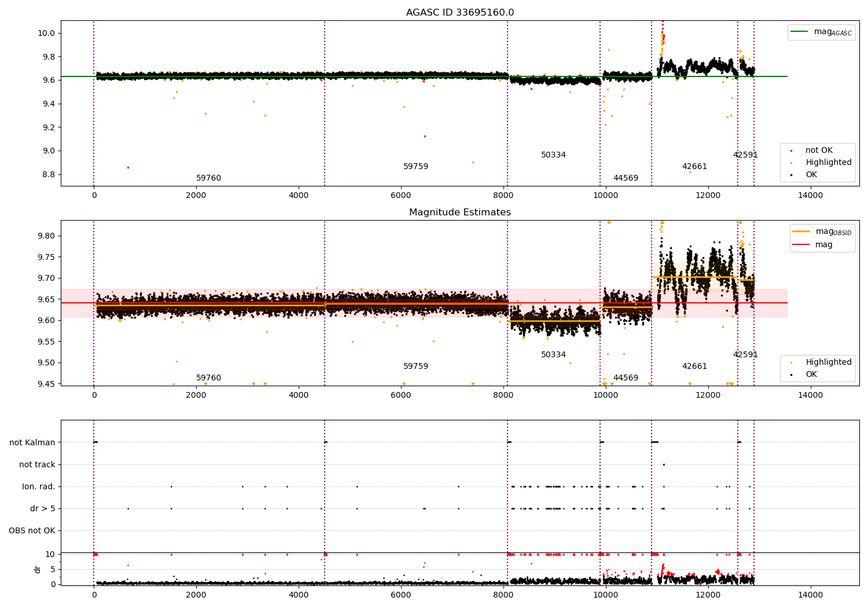Click the 'not Kalman' axis label
The width and height of the screenshot is (868, 608).
pyautogui.click(x=32, y=443)
